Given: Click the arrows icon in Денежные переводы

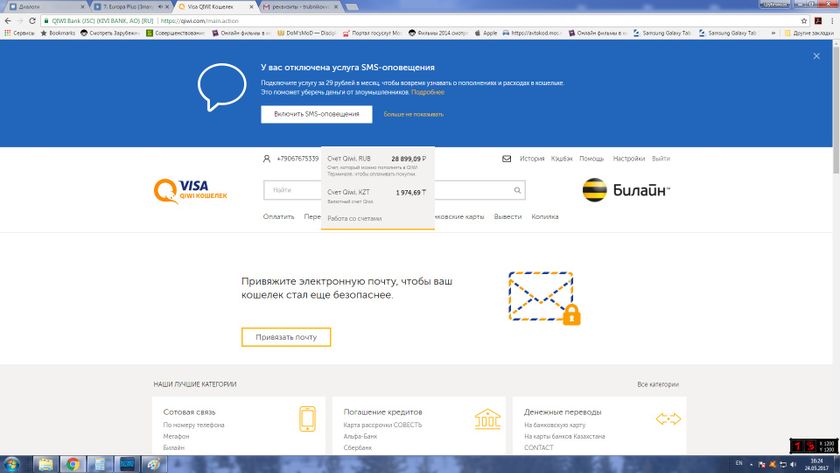Looking at the screenshot, I should (x=667, y=418).
